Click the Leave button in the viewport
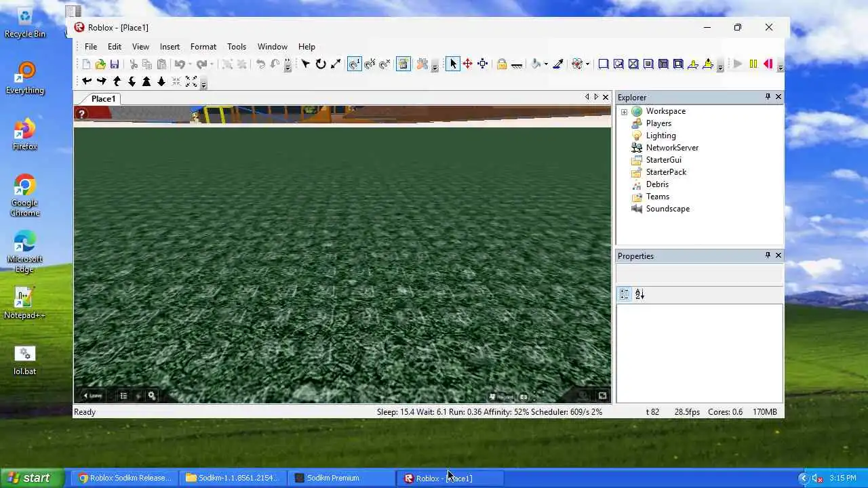 tap(92, 396)
